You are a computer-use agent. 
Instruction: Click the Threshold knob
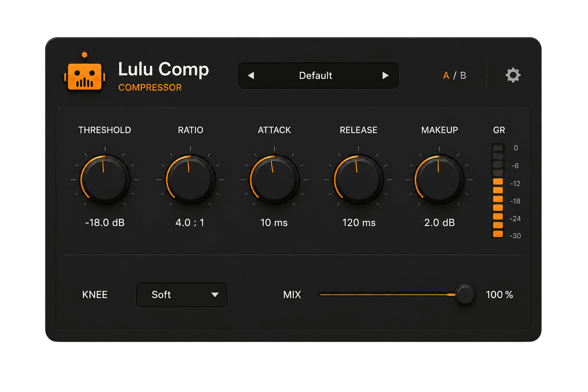tap(105, 179)
